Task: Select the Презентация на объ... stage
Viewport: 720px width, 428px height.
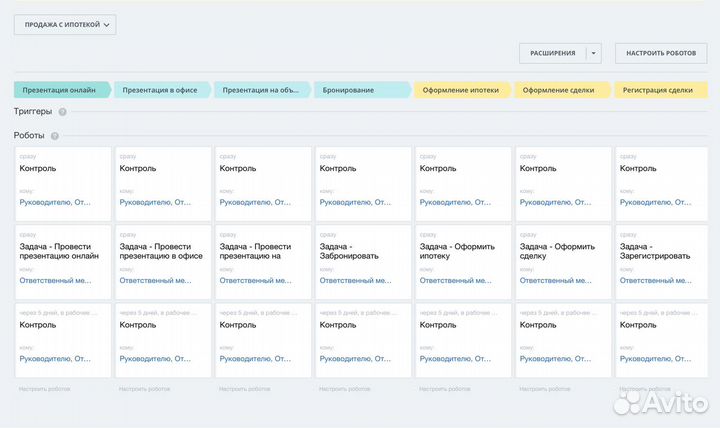Action: pyautogui.click(x=263, y=90)
